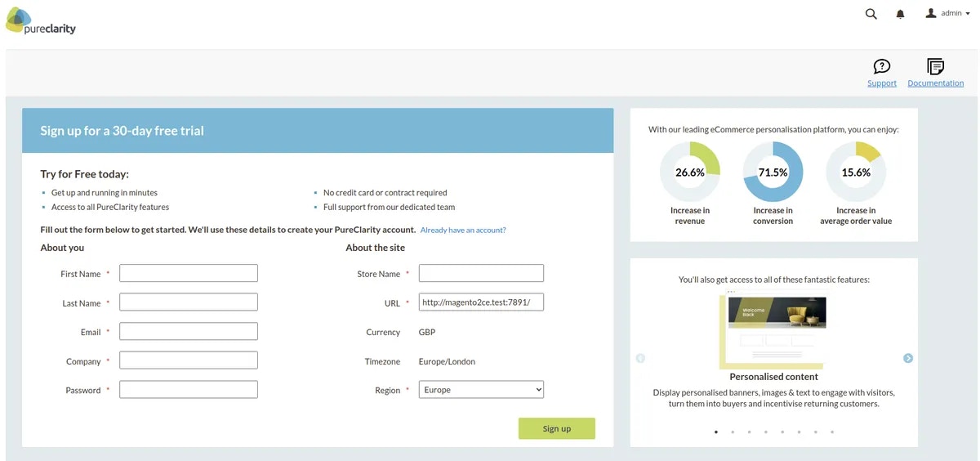Go to previous carousel slide arrow
This screenshot has height=461, width=980.
(x=640, y=358)
